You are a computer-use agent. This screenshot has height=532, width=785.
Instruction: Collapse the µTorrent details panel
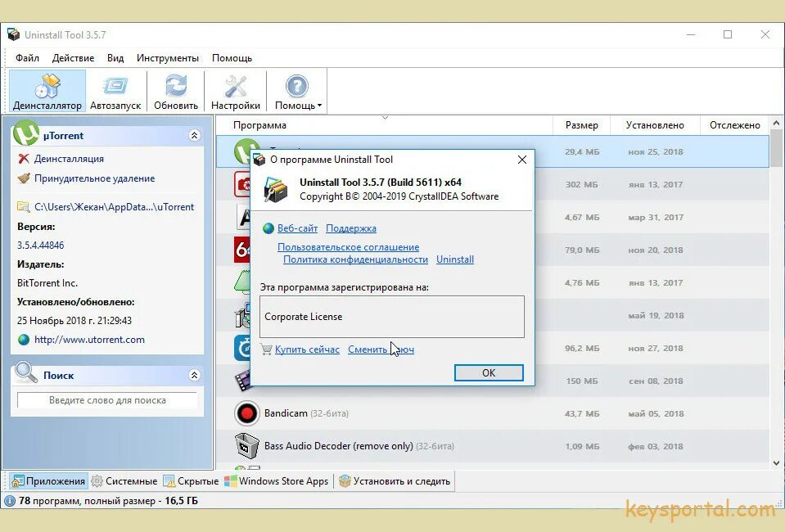(195, 136)
